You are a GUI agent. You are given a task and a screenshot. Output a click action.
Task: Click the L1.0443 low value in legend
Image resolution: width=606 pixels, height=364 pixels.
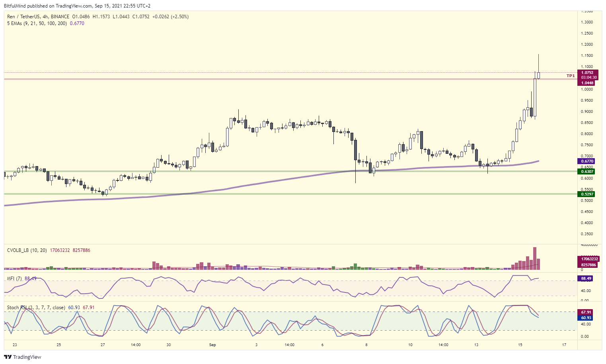[x=121, y=17]
